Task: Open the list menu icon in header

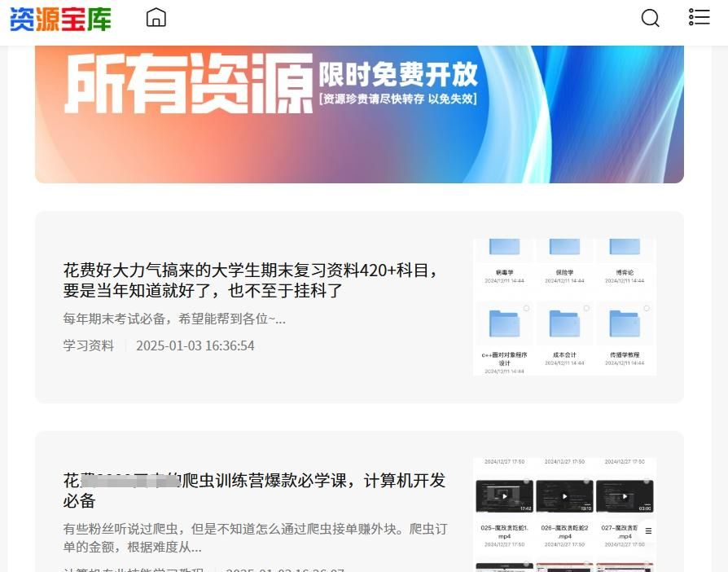Action: (x=699, y=18)
